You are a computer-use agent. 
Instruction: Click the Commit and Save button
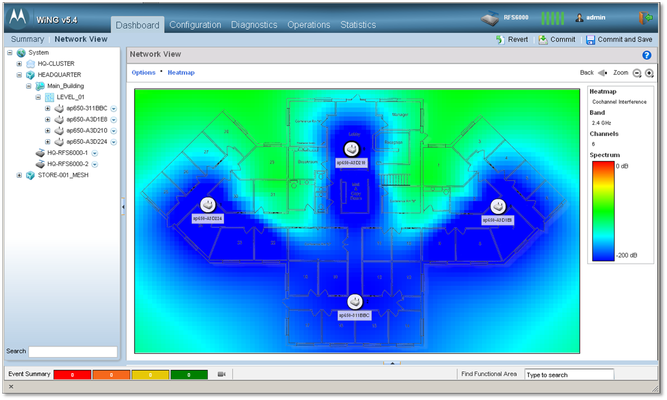coord(619,40)
